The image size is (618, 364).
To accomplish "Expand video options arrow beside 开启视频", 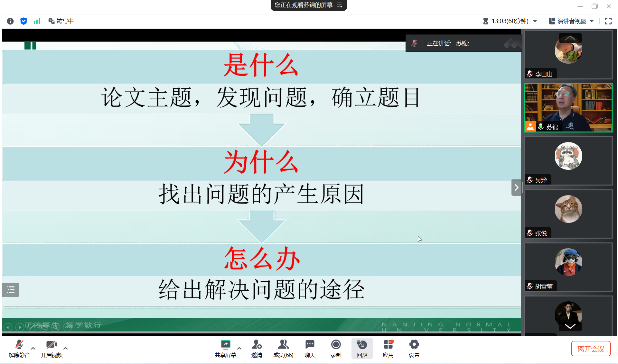I will [x=65, y=348].
